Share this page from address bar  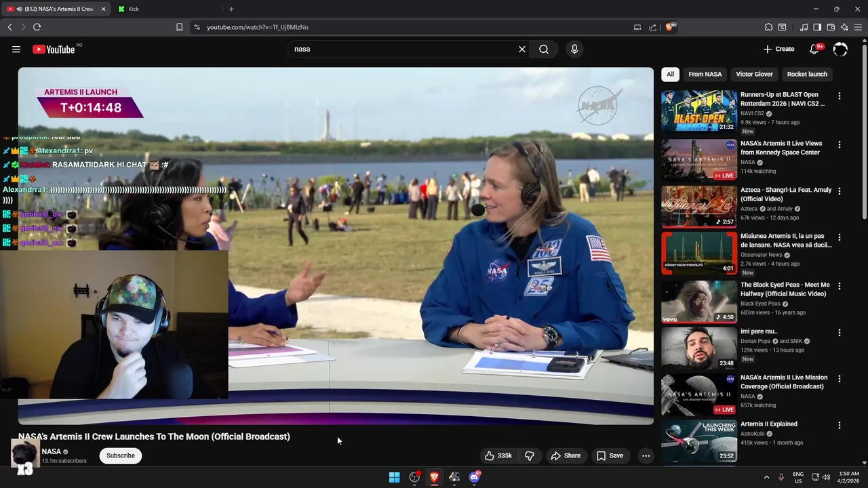click(652, 27)
